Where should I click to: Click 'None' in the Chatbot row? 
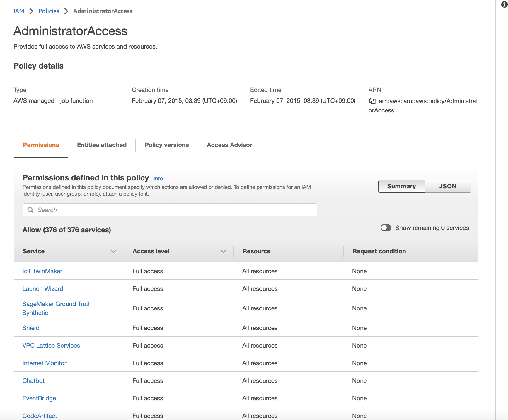point(359,381)
